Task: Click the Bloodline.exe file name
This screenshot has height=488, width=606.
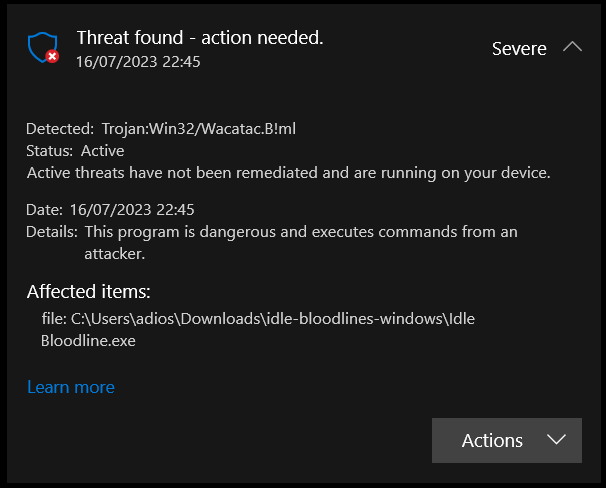Action: coord(88,341)
